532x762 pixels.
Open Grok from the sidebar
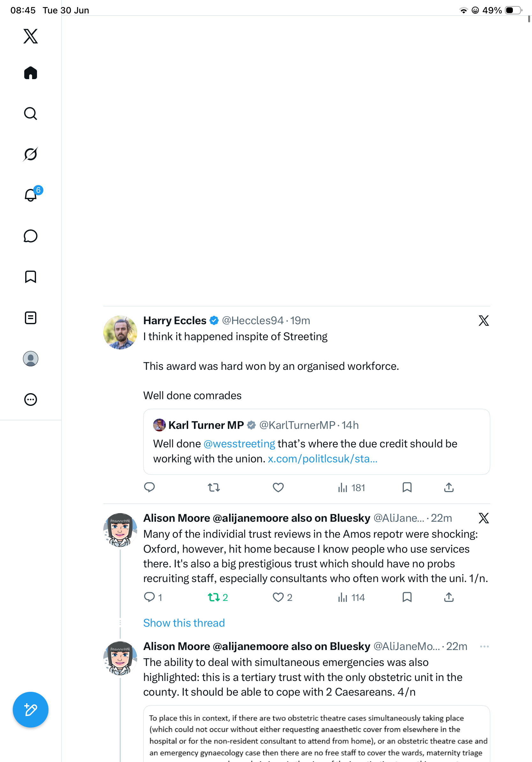pyautogui.click(x=31, y=154)
